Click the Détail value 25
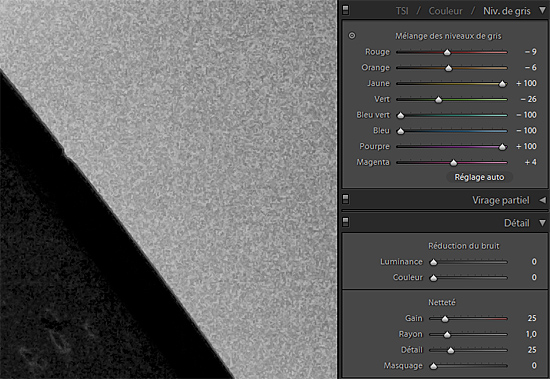The width and height of the screenshot is (550, 379). coord(532,350)
